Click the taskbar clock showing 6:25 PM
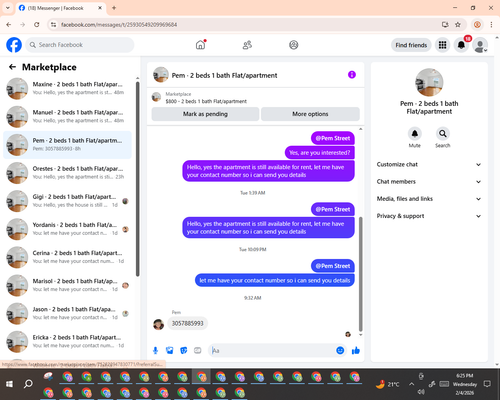500x400 pixels. click(464, 384)
